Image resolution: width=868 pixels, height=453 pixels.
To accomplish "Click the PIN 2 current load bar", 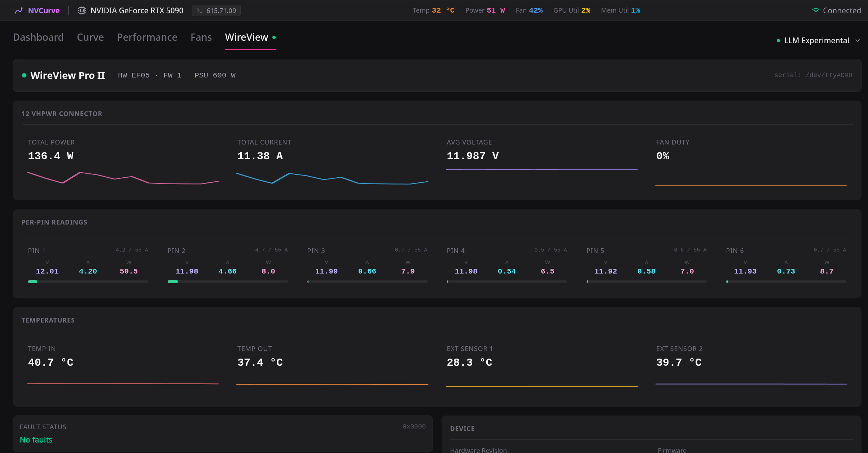I will [228, 281].
